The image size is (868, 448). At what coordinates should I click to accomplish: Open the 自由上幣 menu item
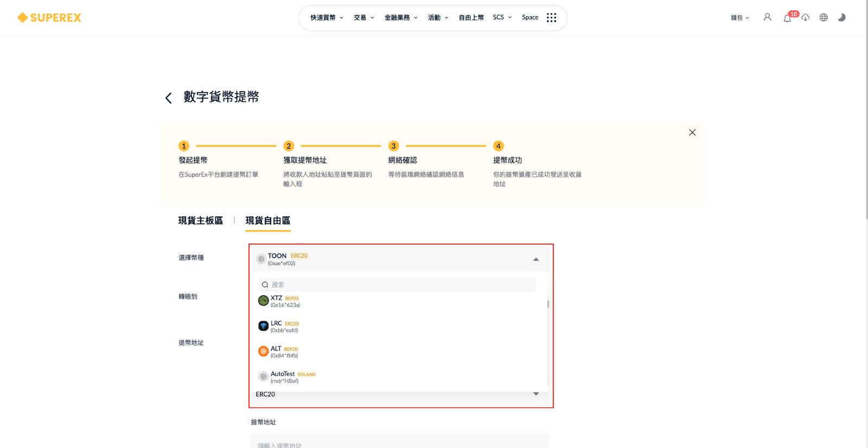pyautogui.click(x=471, y=18)
